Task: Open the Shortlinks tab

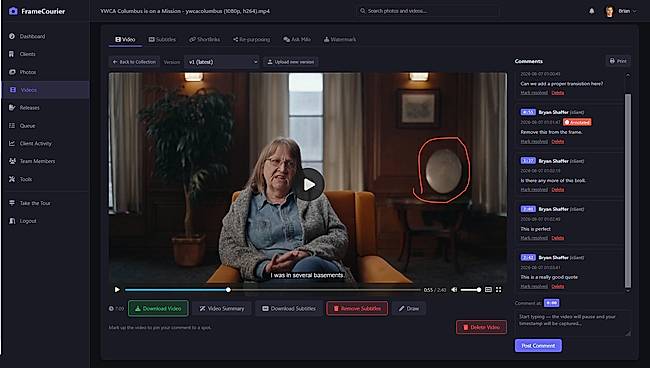Action: click(x=204, y=39)
